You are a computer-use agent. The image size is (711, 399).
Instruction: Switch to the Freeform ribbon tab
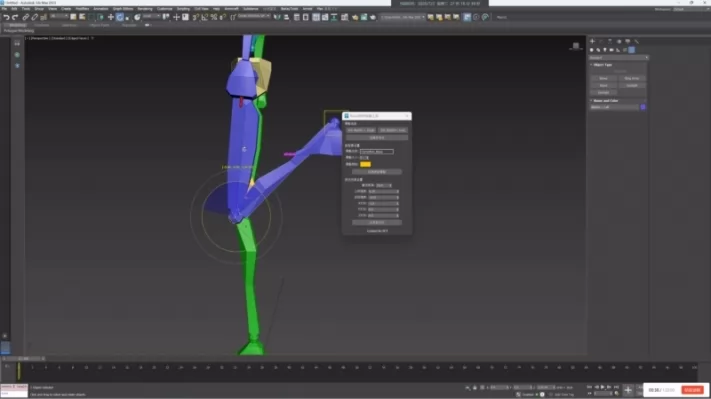[42, 25]
